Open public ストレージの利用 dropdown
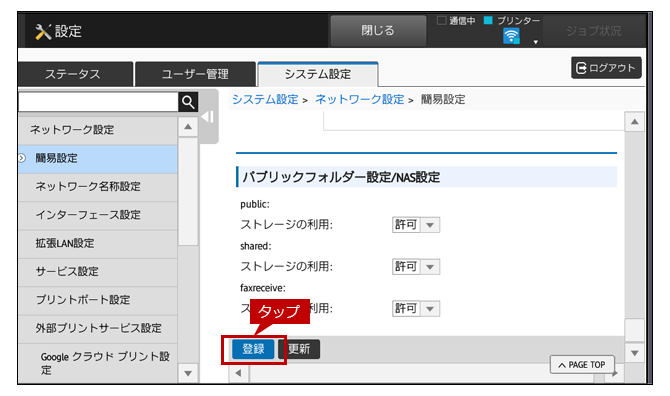The width and height of the screenshot is (670, 396). point(416,225)
